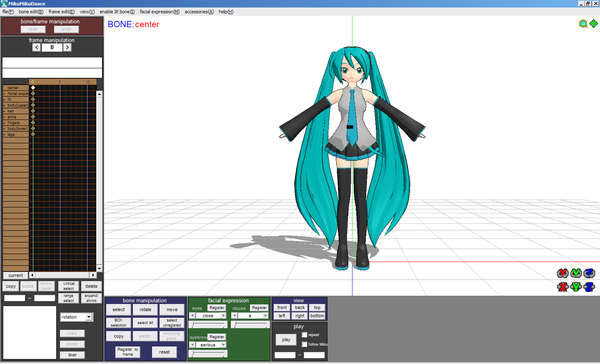Viewport: 600px width, 364px height.
Task: Expand the arms bone group in timeline
Action: coord(5,117)
